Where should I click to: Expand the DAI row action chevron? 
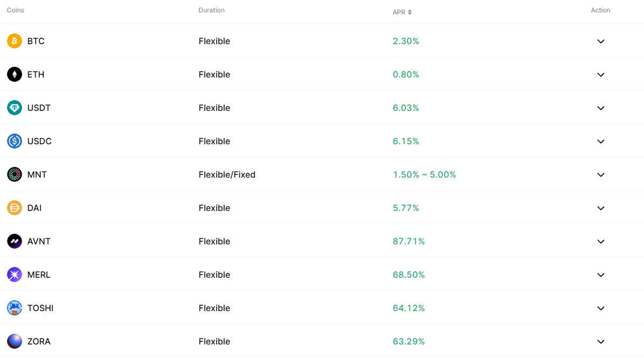[x=601, y=208]
